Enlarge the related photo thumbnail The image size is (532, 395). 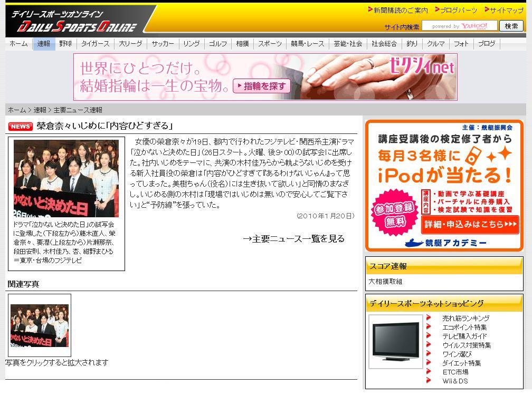click(40, 325)
